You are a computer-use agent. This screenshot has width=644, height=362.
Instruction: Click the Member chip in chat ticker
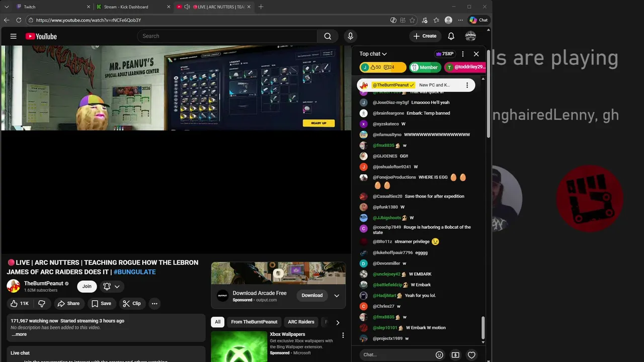tap(425, 67)
